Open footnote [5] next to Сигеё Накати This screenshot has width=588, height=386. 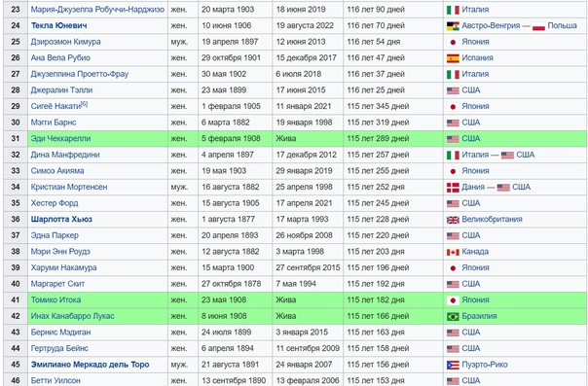[x=85, y=104]
